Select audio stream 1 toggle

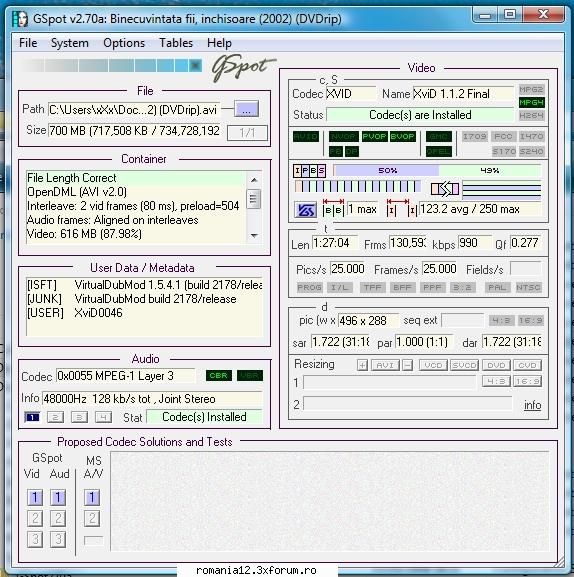click(32, 417)
